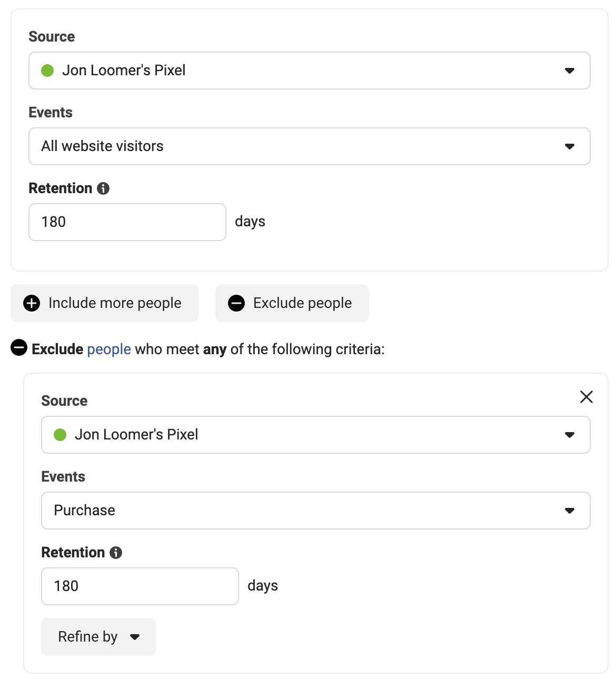Open the Refine by dropdown
616x680 pixels.
98,637
